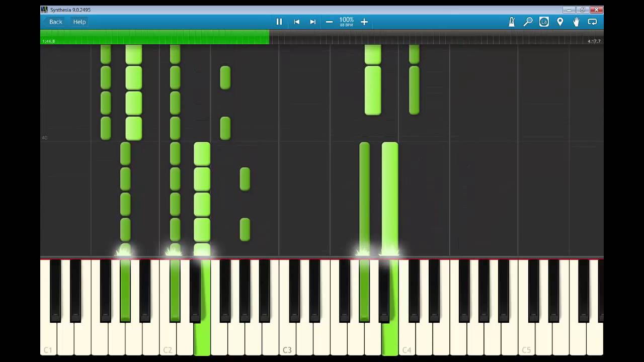Click the Back button
Viewport: 644px width, 362px height.
click(x=55, y=22)
